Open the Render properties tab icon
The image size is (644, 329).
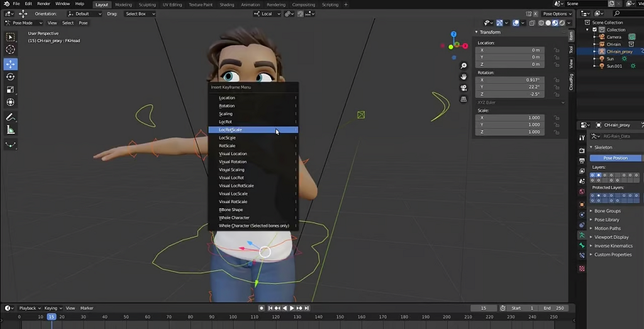[x=582, y=151]
